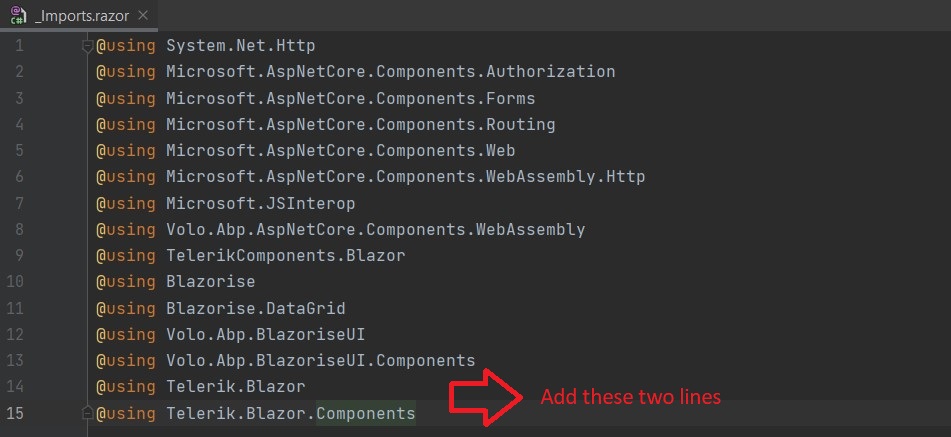Click the 'Add these two lines' text
This screenshot has width=951, height=437.
click(x=630, y=397)
